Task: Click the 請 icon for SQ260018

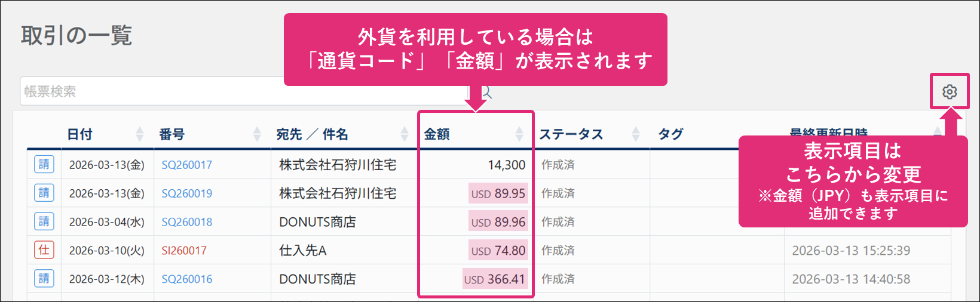Action: (x=44, y=221)
